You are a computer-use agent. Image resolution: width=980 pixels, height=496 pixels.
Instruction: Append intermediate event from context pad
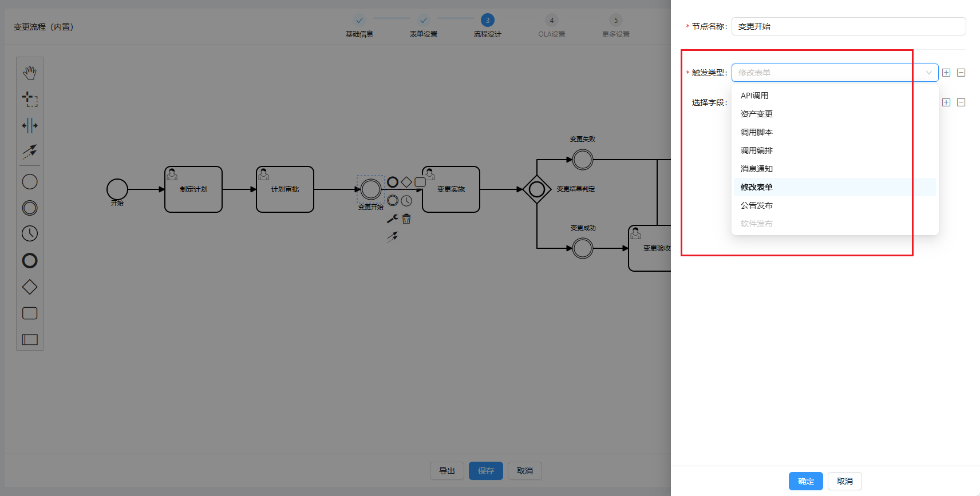pos(393,200)
